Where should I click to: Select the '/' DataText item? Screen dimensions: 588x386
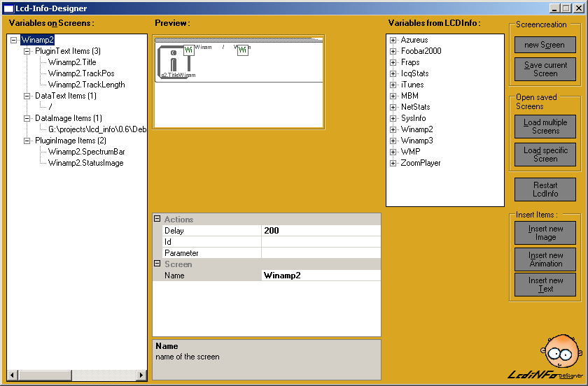click(x=50, y=107)
